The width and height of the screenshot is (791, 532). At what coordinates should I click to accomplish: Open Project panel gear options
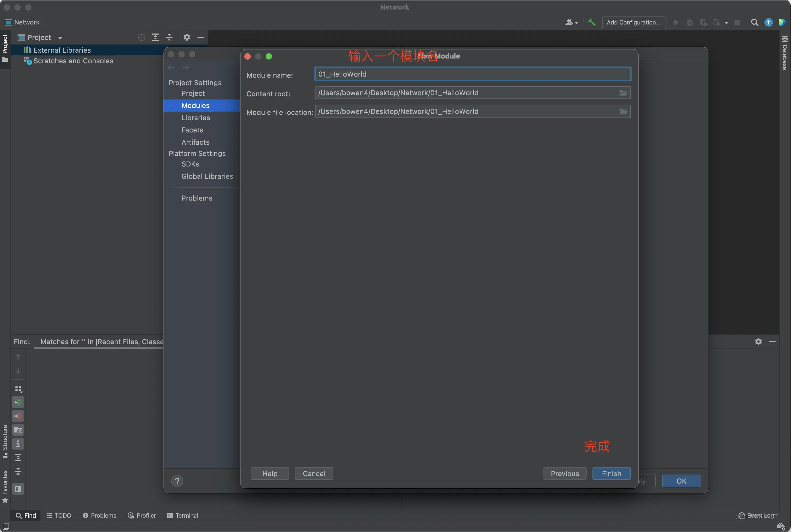(187, 37)
